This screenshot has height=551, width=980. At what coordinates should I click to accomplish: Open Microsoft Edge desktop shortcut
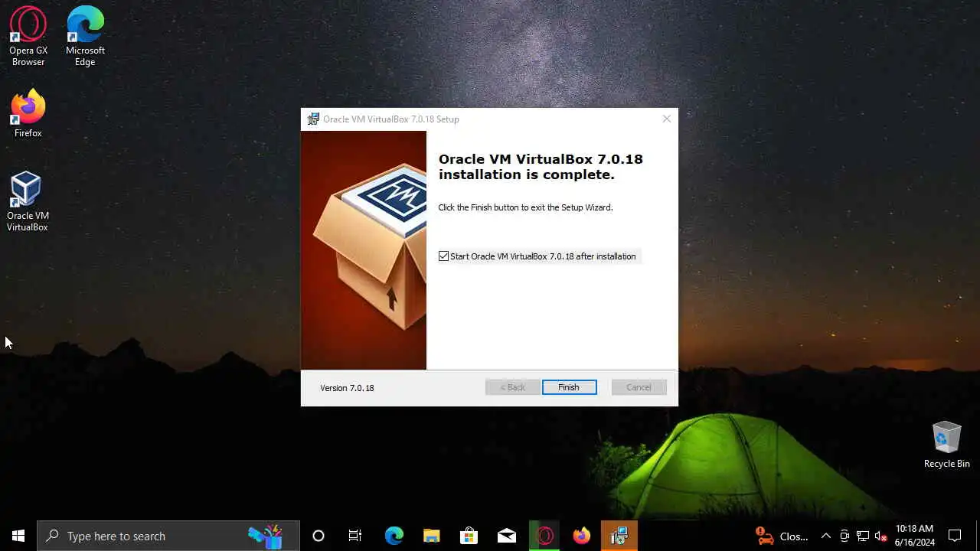[85, 36]
